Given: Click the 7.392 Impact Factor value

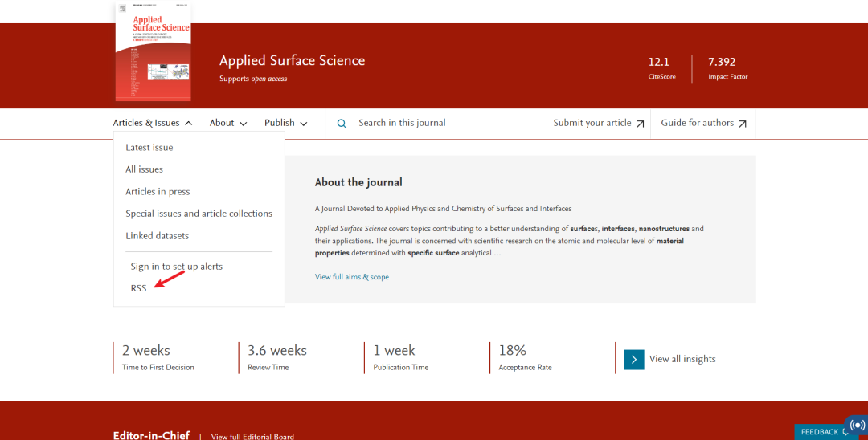Looking at the screenshot, I should pyautogui.click(x=722, y=62).
